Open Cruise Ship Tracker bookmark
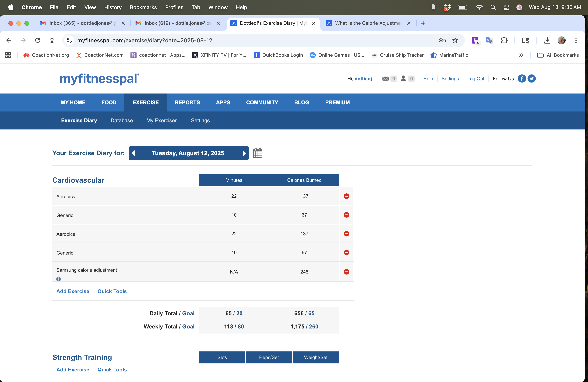Viewport: 588px width, 382px height. click(x=398, y=55)
